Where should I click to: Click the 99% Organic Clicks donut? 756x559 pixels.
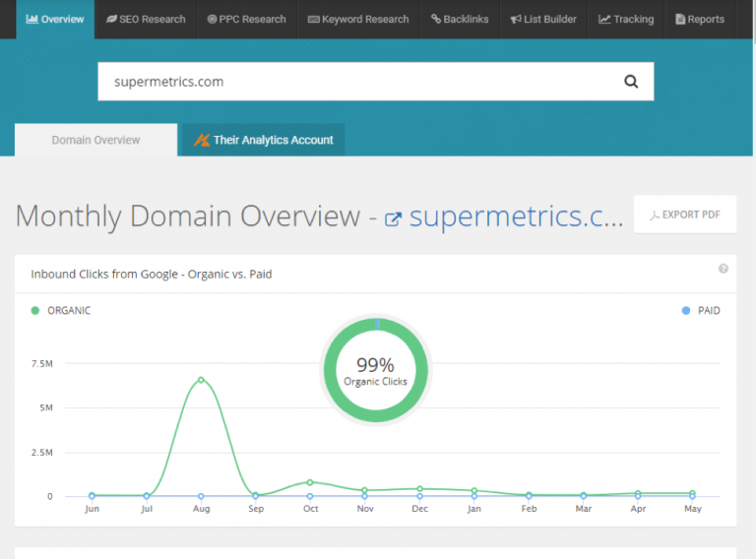point(376,370)
